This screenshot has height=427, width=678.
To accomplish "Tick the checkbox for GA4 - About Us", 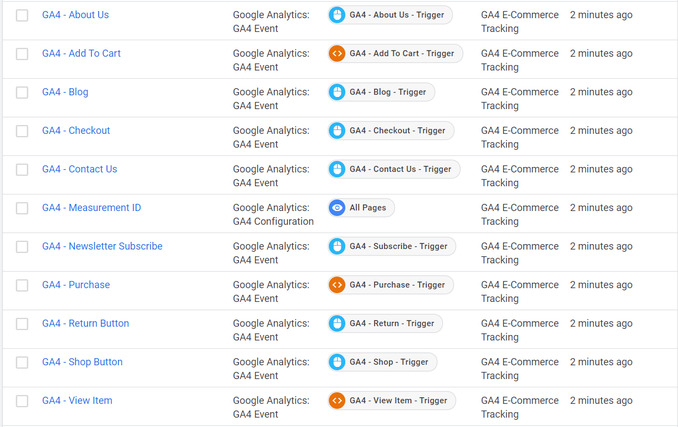I will (x=22, y=15).
